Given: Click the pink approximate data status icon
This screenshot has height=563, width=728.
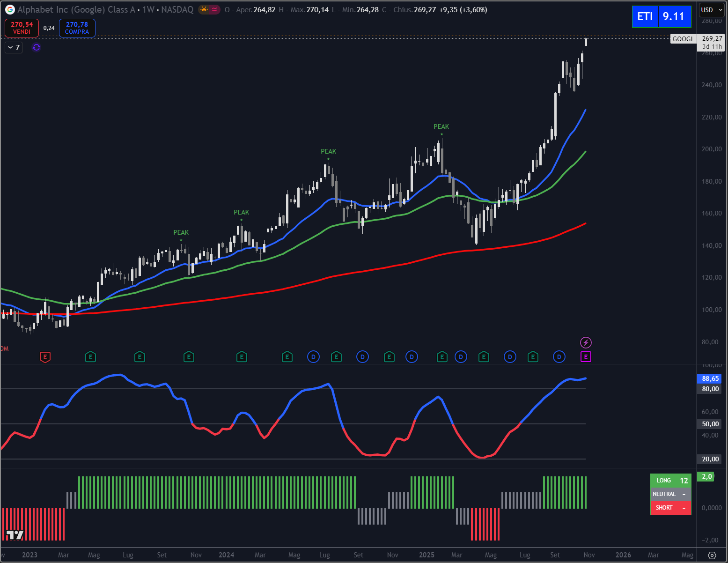Looking at the screenshot, I should point(214,9).
